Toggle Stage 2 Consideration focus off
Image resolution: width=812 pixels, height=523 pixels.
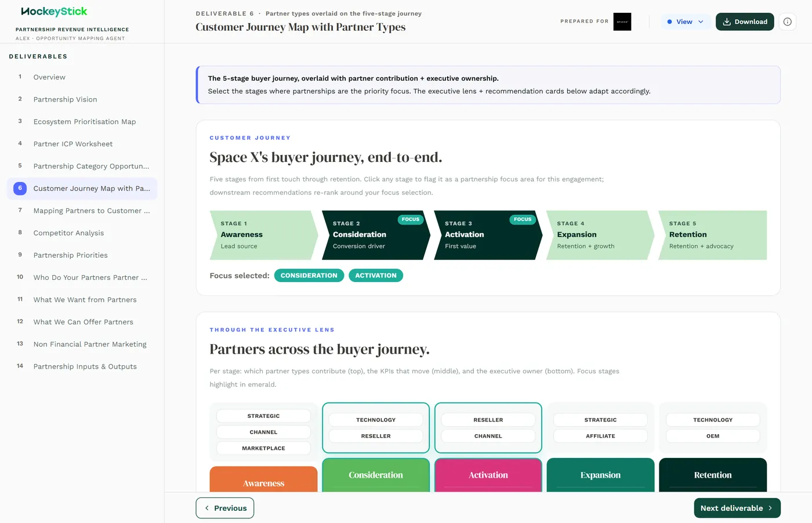[376, 235]
